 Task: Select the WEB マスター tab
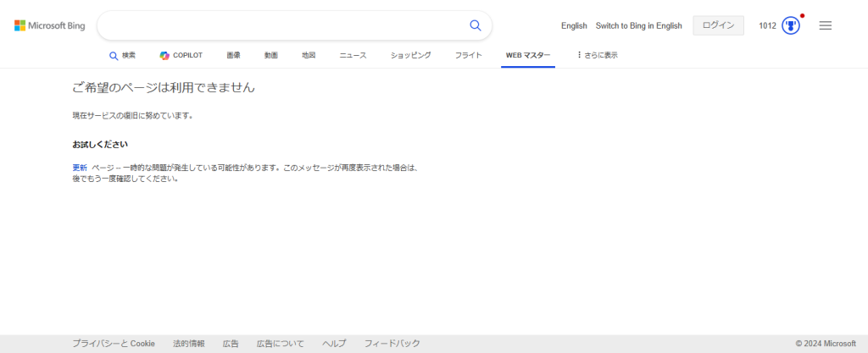[x=528, y=55]
